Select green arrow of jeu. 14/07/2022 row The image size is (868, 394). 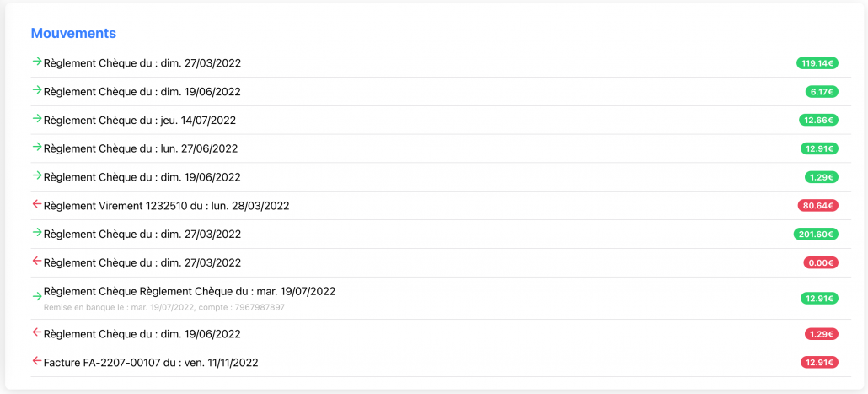click(36, 119)
